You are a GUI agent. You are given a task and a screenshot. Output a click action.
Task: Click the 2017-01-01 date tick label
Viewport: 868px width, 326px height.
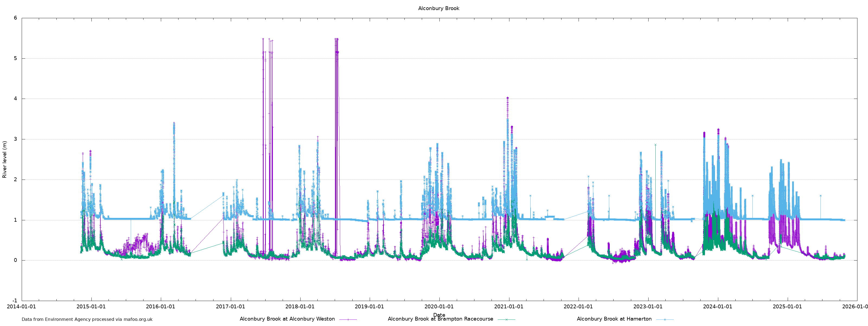[x=231, y=306]
